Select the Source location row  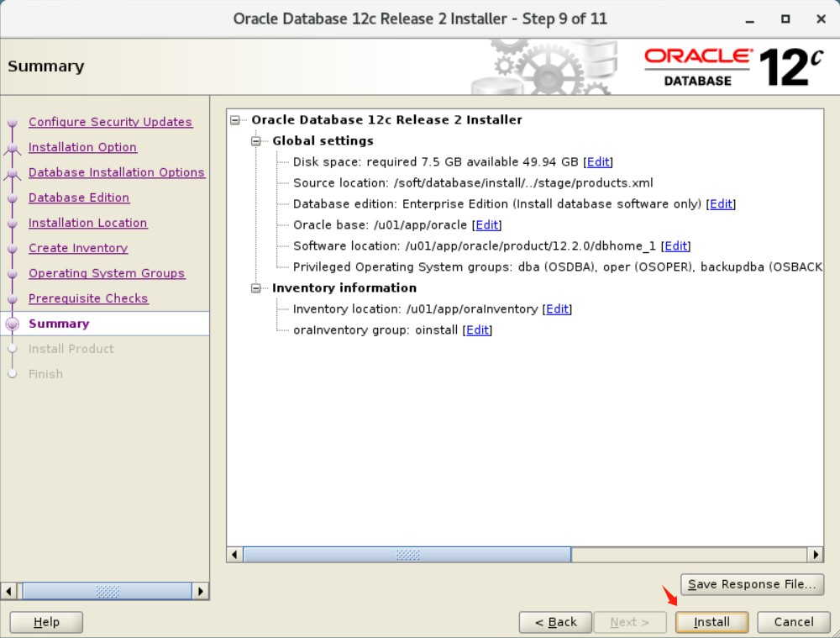point(473,182)
